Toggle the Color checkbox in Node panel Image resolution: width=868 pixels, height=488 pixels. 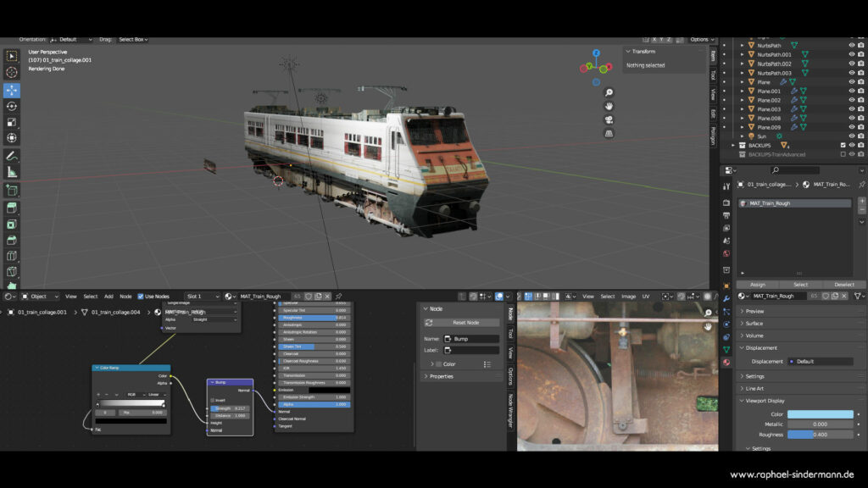pyautogui.click(x=439, y=364)
